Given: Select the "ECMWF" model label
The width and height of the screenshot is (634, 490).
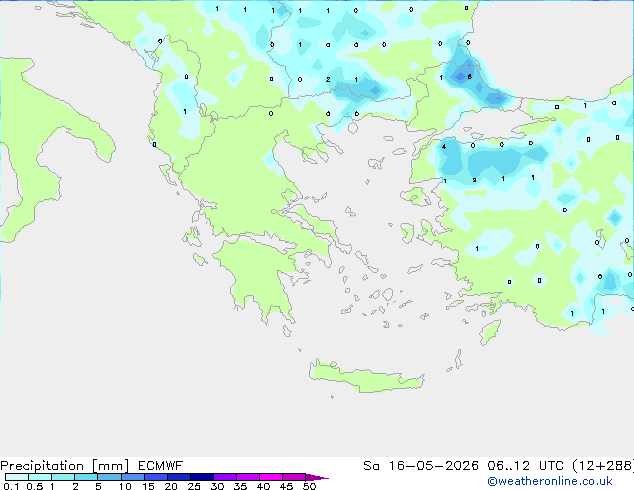Looking at the screenshot, I should pyautogui.click(x=161, y=466).
